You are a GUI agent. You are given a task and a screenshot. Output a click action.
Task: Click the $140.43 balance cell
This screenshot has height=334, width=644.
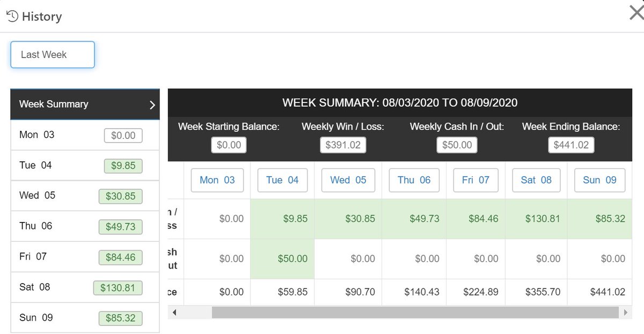(x=414, y=292)
